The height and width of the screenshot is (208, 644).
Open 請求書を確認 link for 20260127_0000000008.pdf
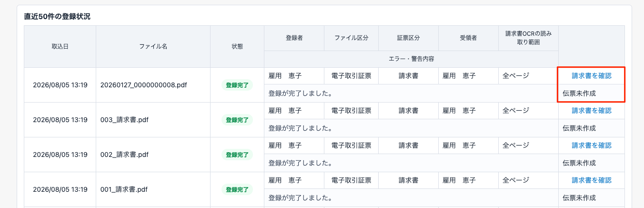[592, 75]
